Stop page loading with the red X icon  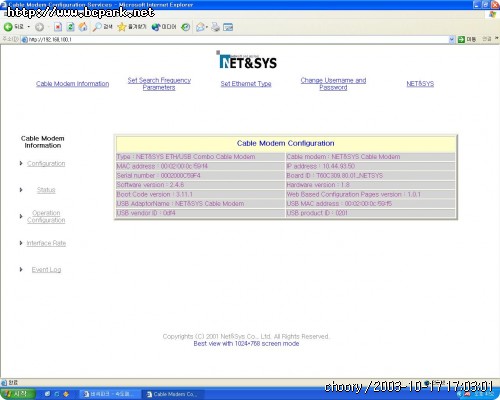tap(58, 27)
